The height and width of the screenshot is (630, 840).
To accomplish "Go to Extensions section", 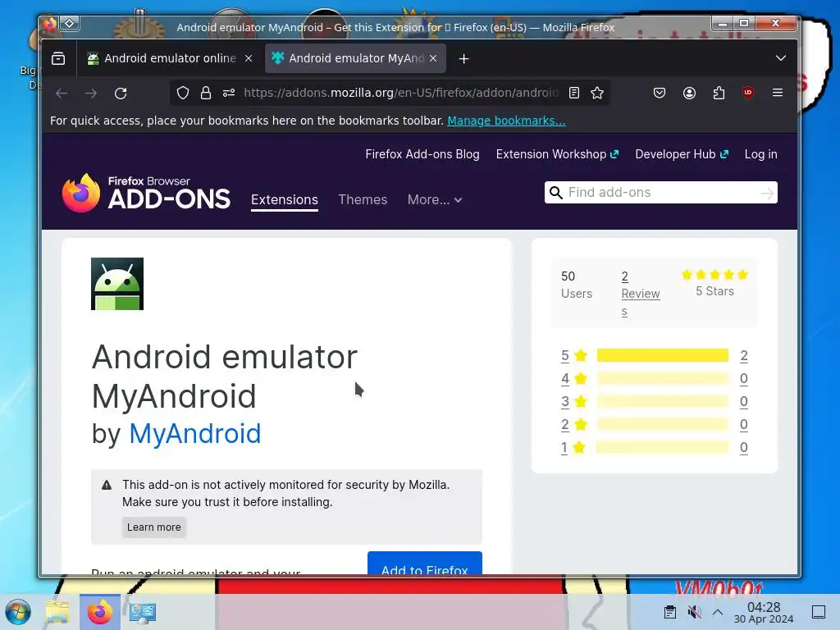I will click(x=285, y=200).
